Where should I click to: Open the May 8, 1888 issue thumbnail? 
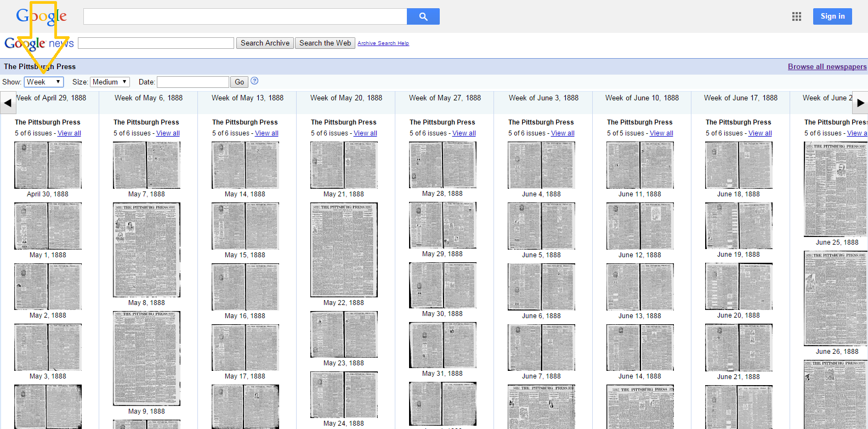(x=146, y=250)
